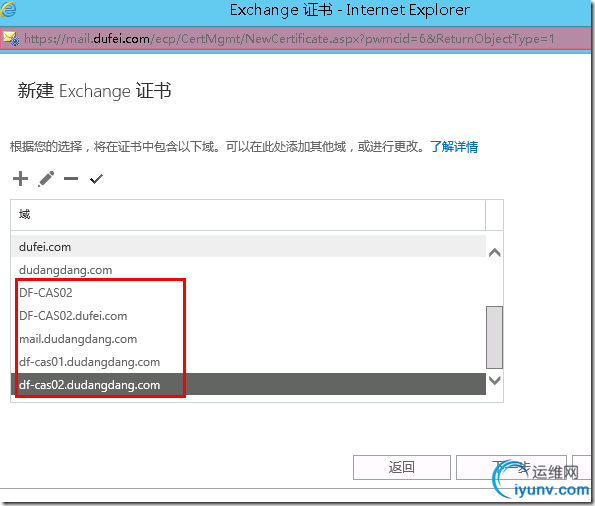Click the checkmark to set the common name
Screen dimensions: 595x506
coord(96,178)
